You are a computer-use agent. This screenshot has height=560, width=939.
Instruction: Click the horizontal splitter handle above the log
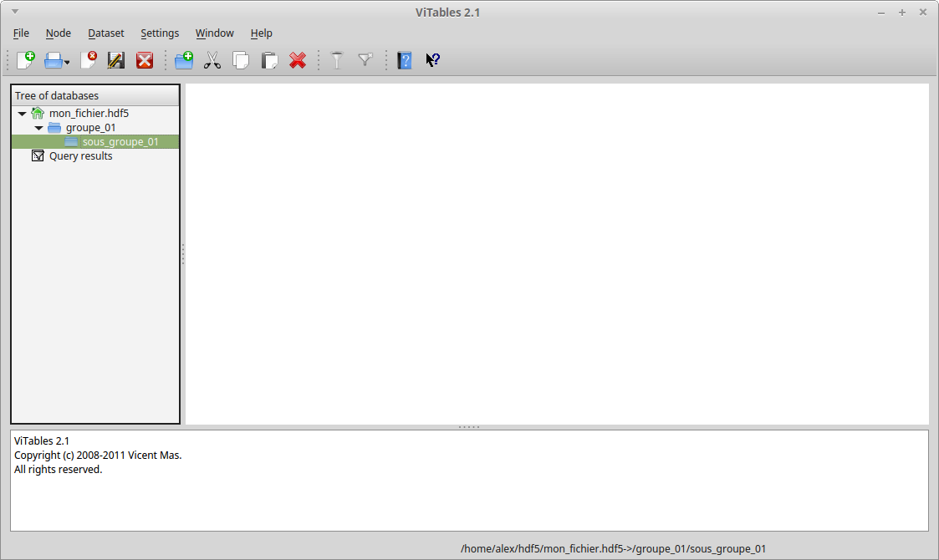tap(469, 427)
